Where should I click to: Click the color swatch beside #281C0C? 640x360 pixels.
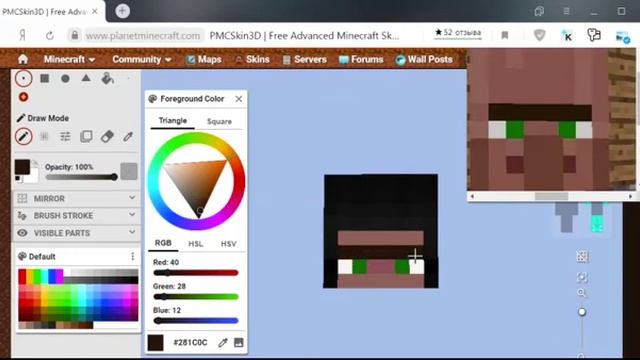click(x=156, y=343)
